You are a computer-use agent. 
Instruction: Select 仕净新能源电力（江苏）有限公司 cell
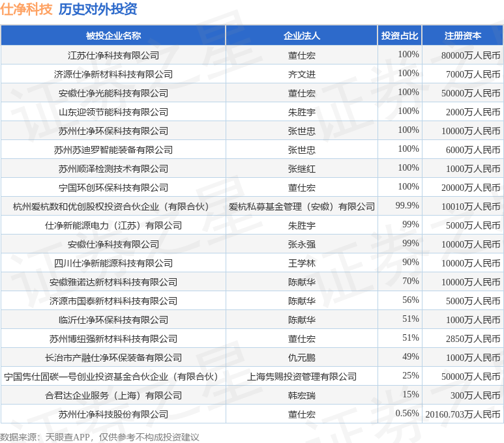tap(113, 225)
